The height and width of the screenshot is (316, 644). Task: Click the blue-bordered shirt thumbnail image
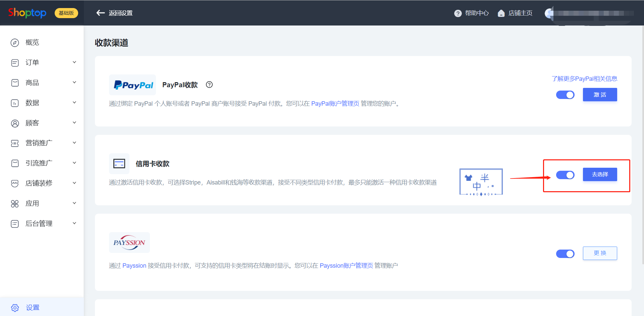[x=481, y=182]
